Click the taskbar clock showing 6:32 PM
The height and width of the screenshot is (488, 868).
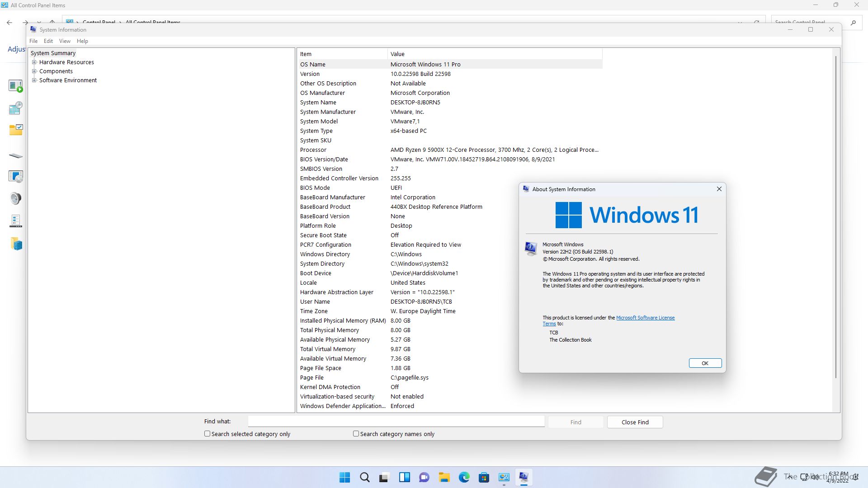click(838, 477)
